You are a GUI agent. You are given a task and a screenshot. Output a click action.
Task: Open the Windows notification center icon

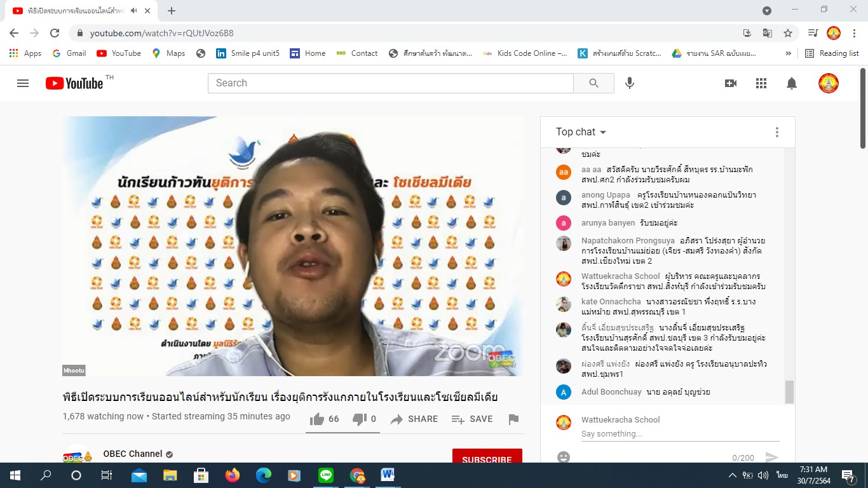(x=848, y=475)
